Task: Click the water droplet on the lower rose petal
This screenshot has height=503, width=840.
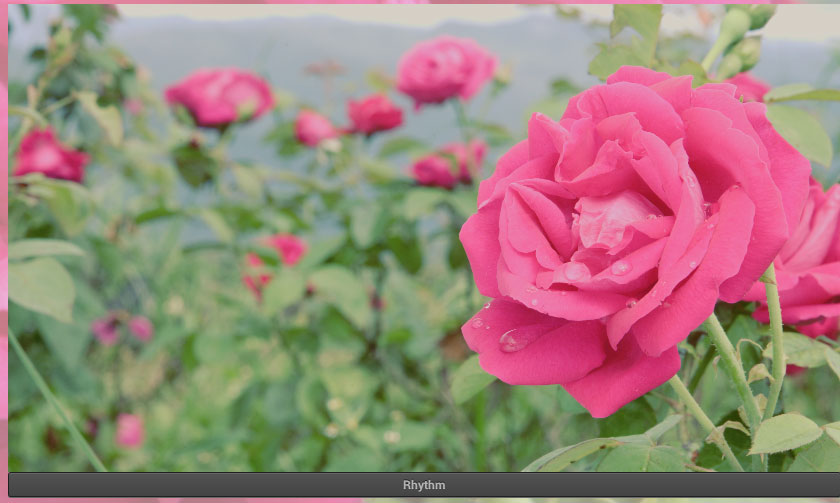Action: click(513, 340)
